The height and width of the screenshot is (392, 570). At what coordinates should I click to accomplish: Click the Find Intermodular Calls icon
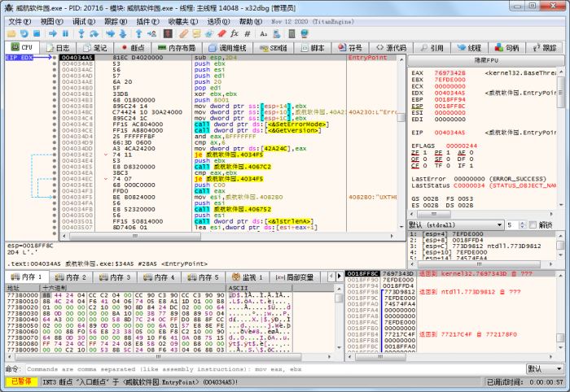(x=277, y=34)
